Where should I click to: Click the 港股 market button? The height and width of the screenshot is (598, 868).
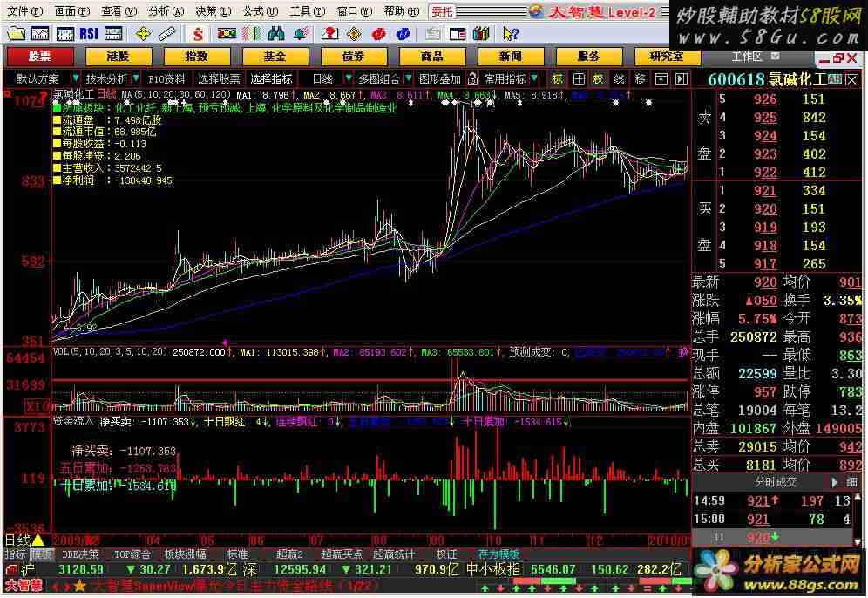pos(118,57)
